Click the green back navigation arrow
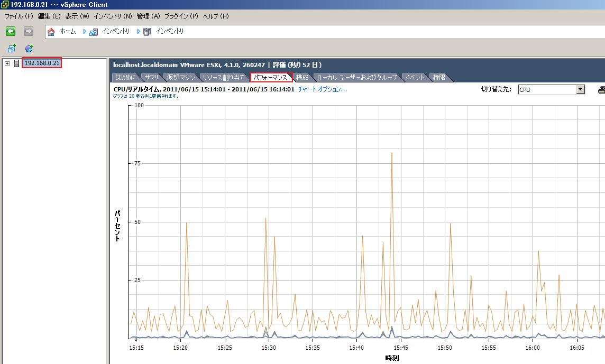Screen dimensions: 605x364 (x=11, y=31)
